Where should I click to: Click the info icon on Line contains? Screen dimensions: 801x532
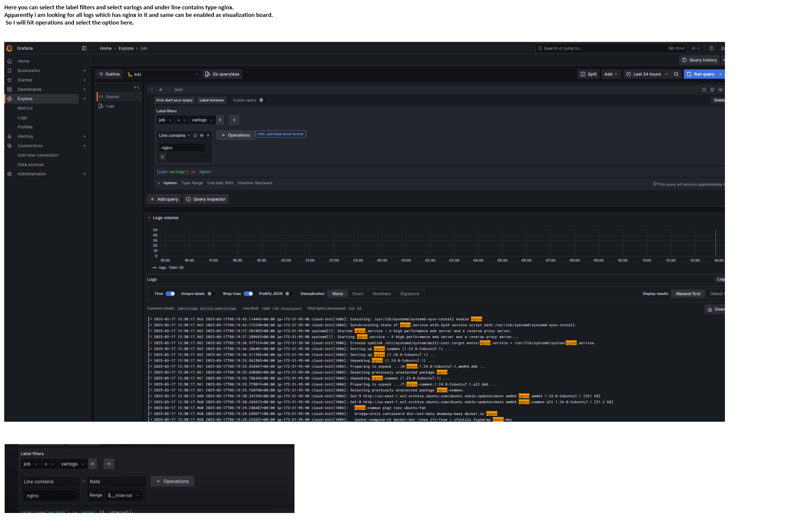tap(195, 136)
